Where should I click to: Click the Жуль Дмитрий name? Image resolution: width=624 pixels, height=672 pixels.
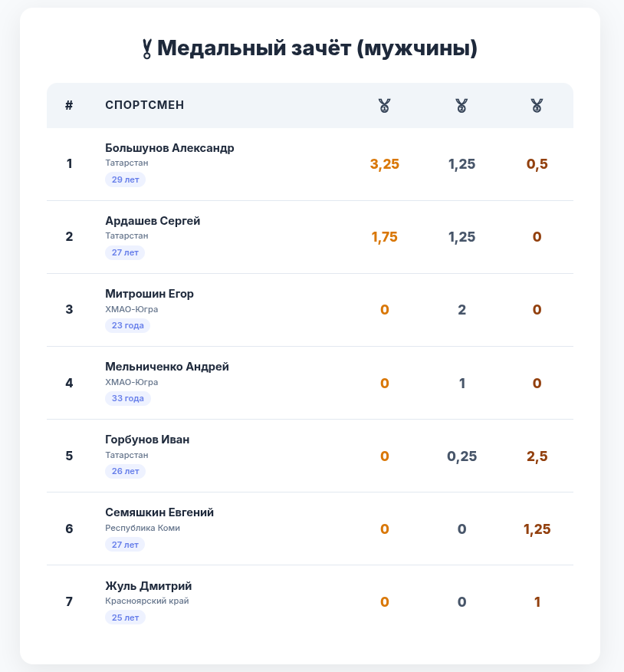pos(149,585)
